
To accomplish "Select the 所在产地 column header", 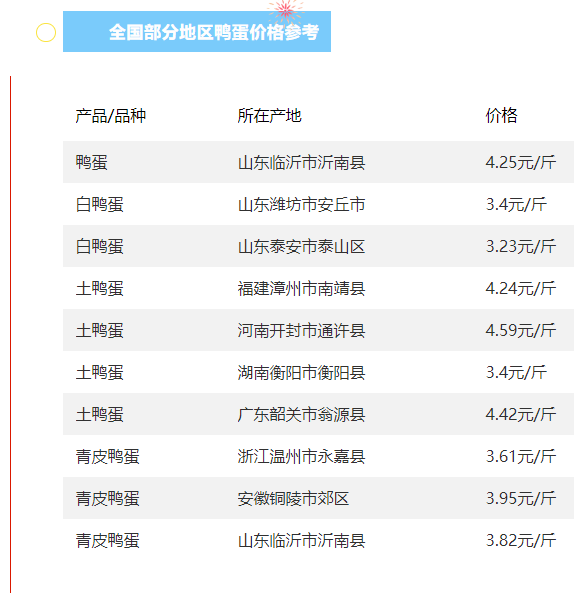I will click(x=269, y=116).
